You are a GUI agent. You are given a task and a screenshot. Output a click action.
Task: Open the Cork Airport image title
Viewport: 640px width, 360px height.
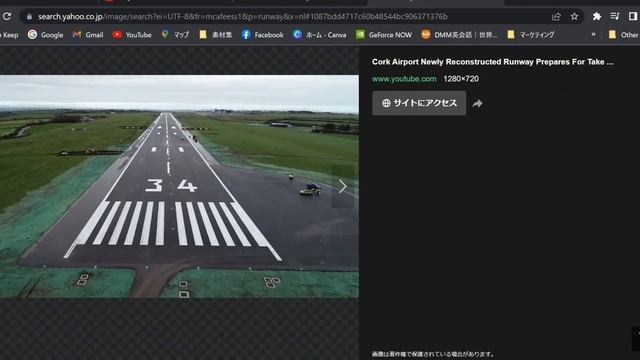[492, 62]
